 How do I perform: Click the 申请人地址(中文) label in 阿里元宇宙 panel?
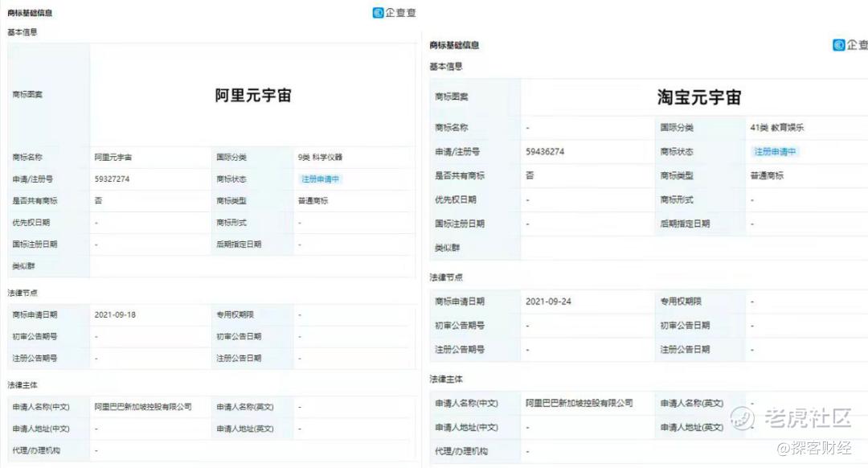pyautogui.click(x=41, y=429)
